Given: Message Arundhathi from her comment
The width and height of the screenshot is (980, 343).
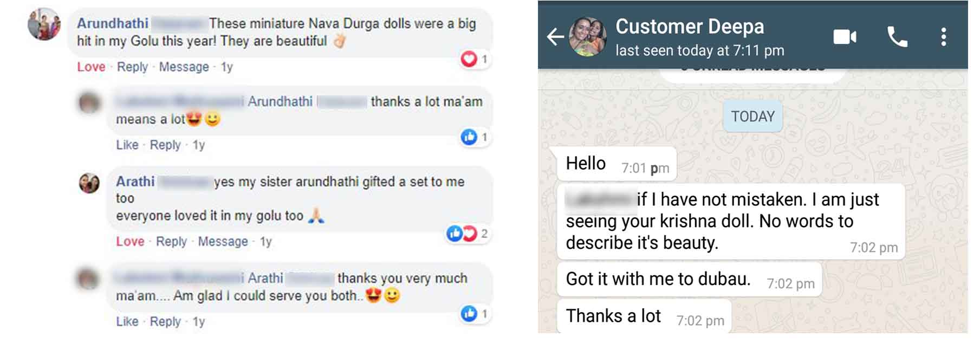Looking at the screenshot, I should (x=184, y=67).
